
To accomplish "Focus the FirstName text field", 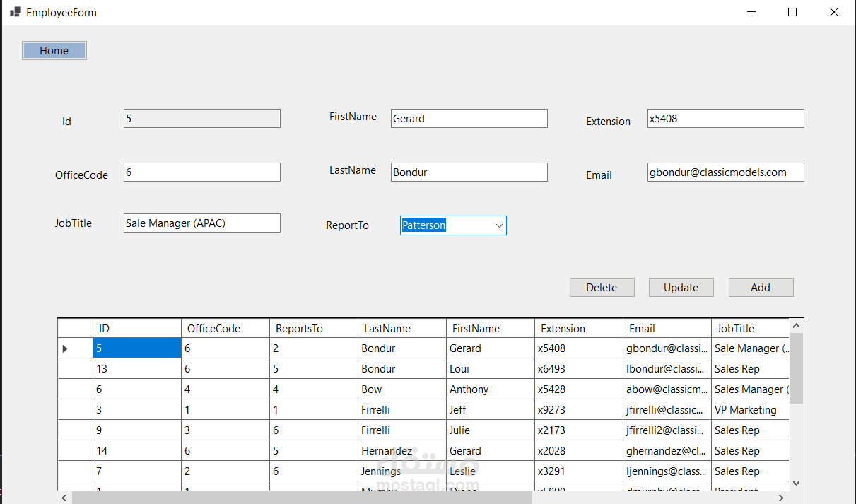I will click(x=469, y=119).
